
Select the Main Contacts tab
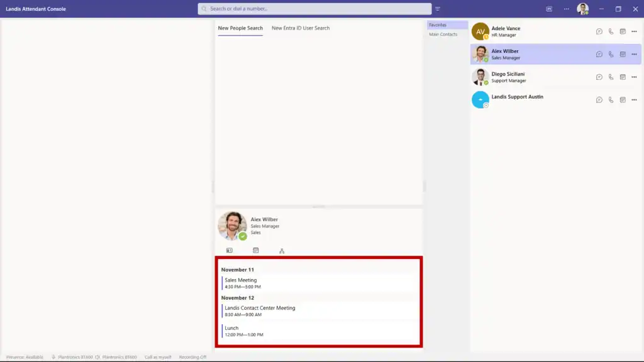tap(442, 34)
